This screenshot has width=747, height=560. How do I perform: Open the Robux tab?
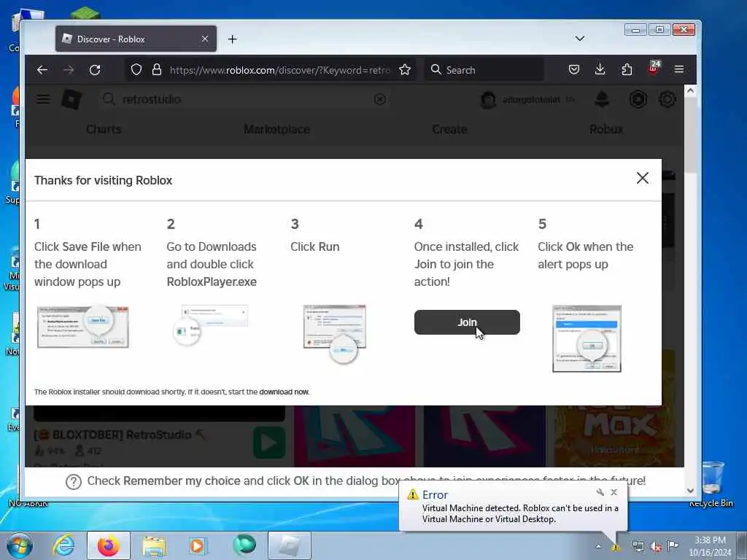[x=606, y=130]
